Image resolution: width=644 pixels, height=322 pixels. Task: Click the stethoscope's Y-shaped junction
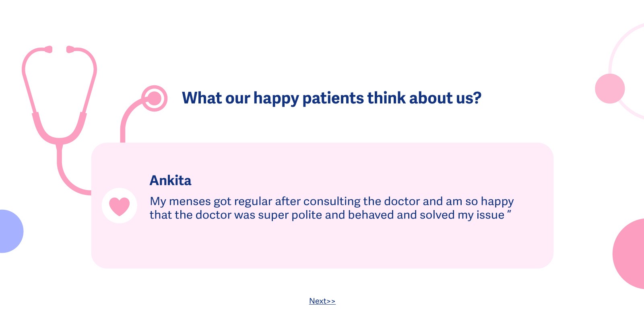[x=59, y=141]
